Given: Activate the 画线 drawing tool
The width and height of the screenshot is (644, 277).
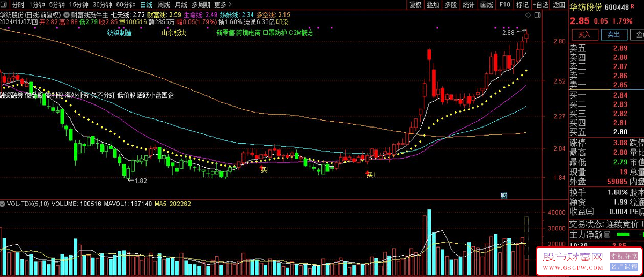Looking at the screenshot, I should (x=486, y=4).
